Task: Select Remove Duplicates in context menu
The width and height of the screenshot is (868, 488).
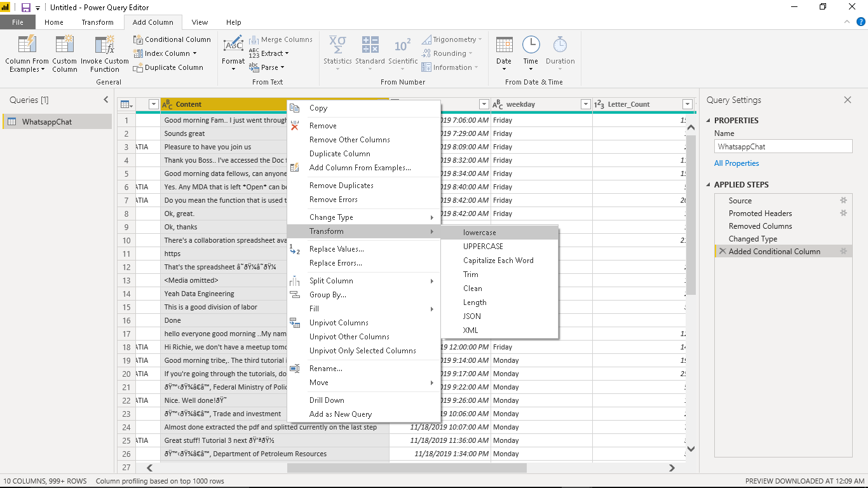Action: click(341, 186)
